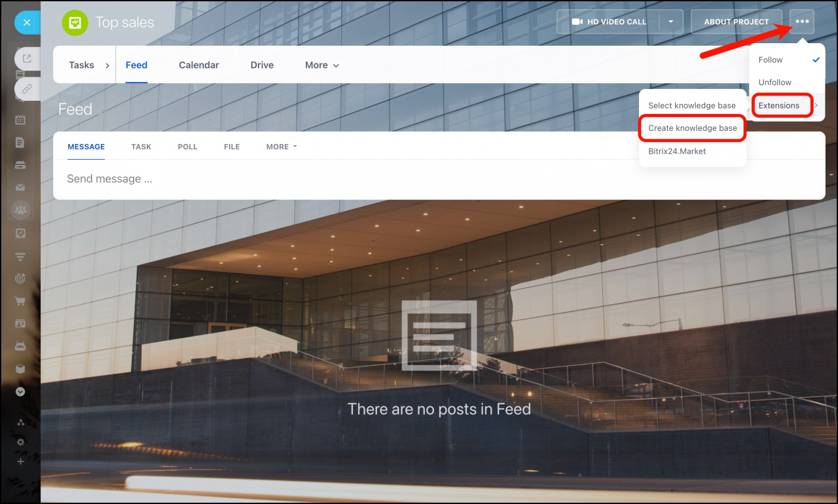The image size is (838, 504).
Task: Click the Send message input field
Action: [439, 179]
